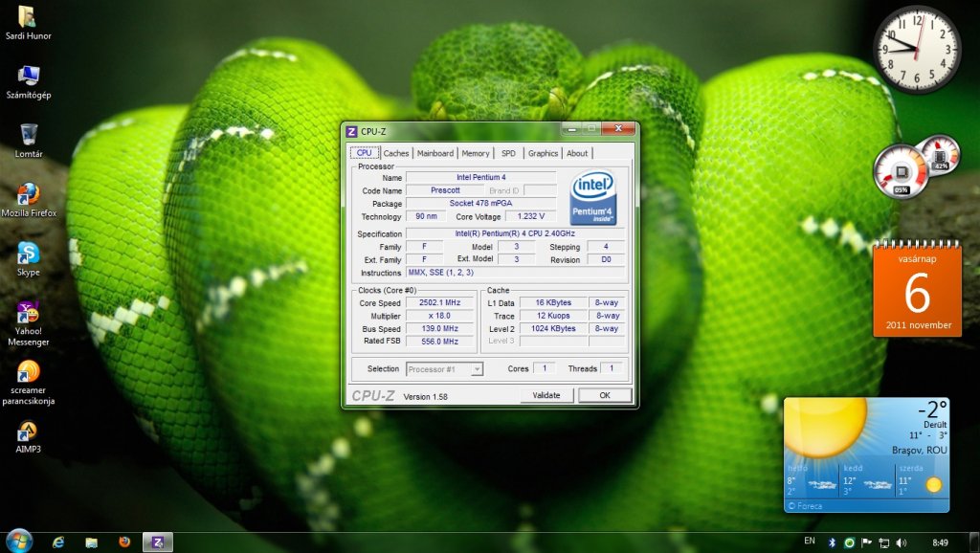Launch the AIMP3 desktop shortcut
Viewport: 980px width, 553px height.
pos(28,437)
